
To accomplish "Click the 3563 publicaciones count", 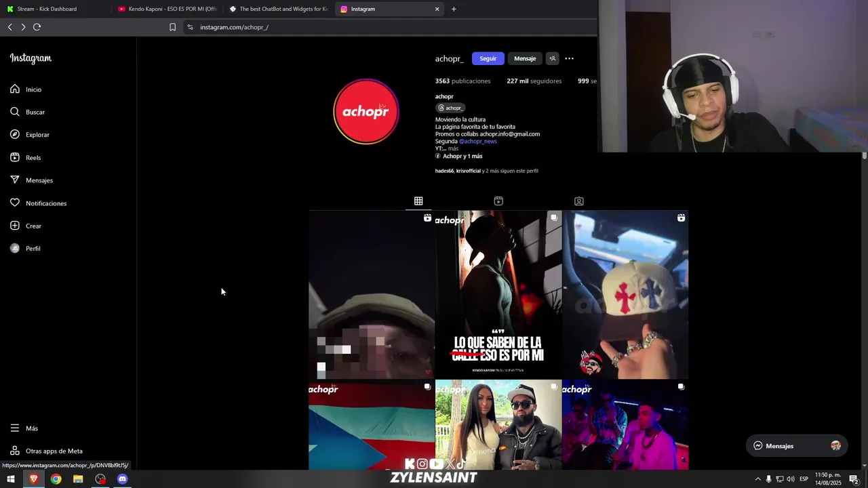I will pyautogui.click(x=463, y=81).
